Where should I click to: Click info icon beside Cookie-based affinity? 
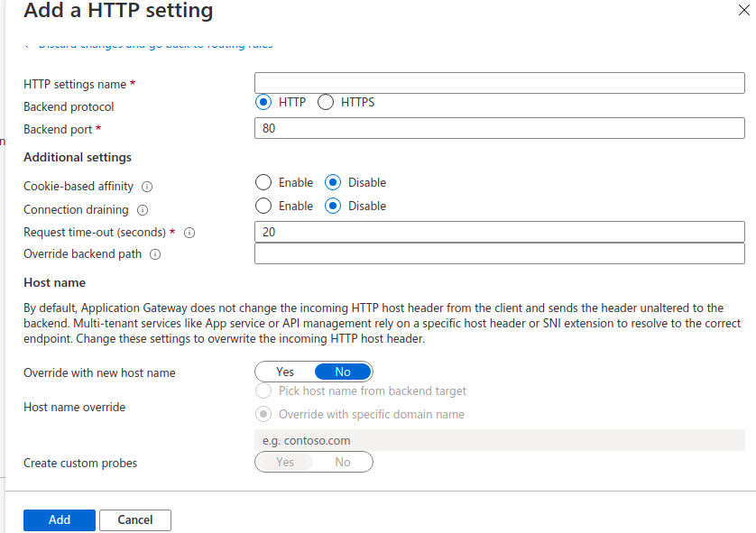coord(147,187)
